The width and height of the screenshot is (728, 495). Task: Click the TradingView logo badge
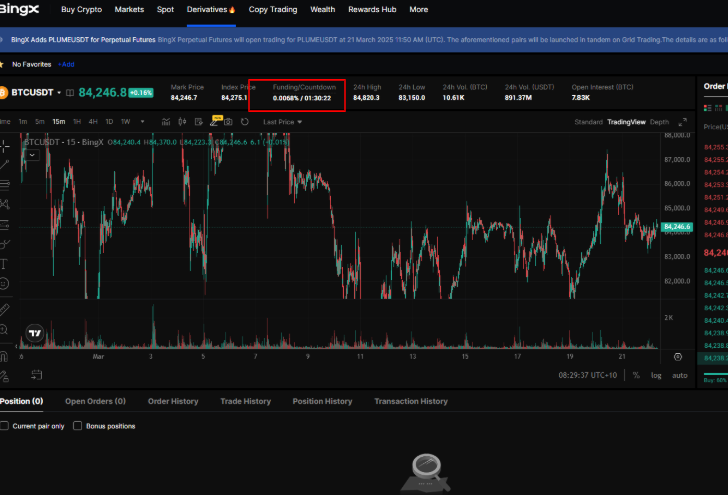35,333
